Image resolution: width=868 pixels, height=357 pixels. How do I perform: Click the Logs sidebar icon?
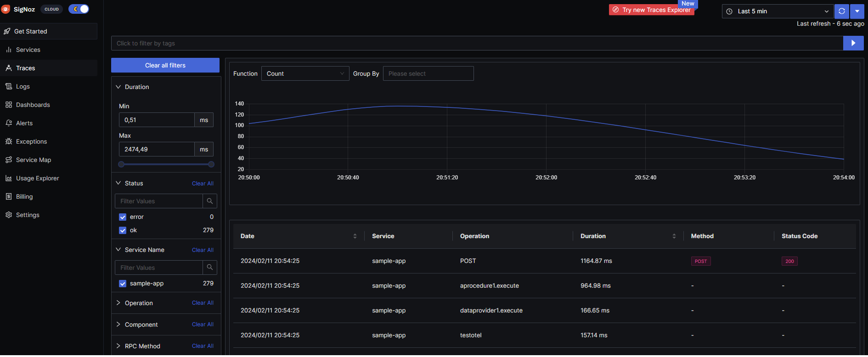coord(9,86)
